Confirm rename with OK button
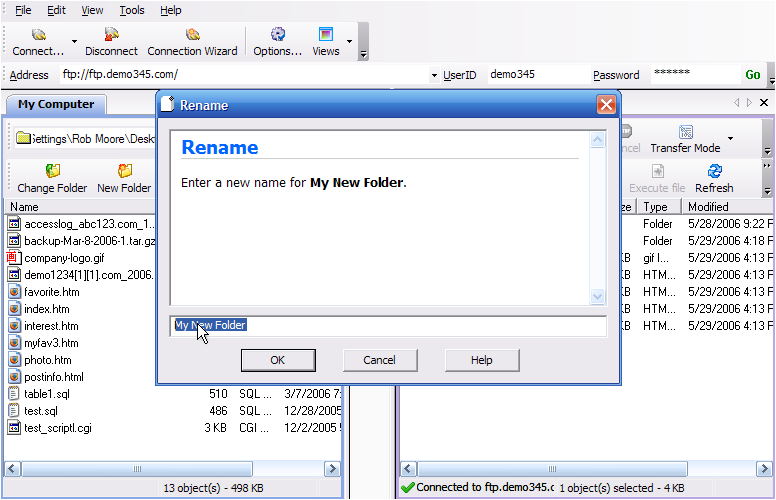The height and width of the screenshot is (500, 776). 278,360
